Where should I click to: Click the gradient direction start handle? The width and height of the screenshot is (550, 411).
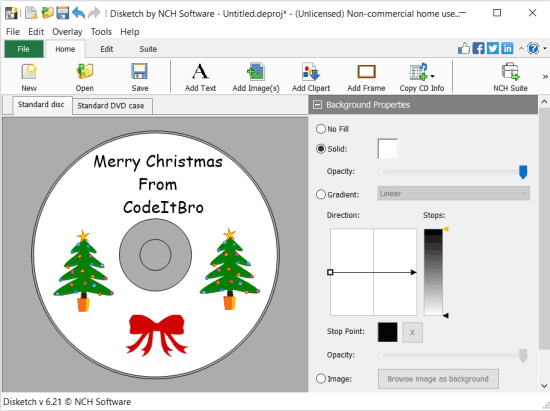coord(330,272)
